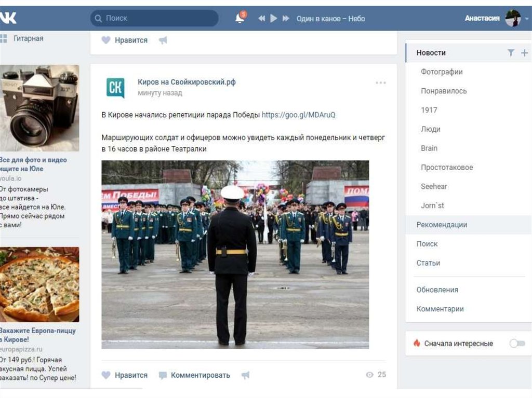Screen dimensions: 532x398
Task: Open the post timestamp минуту назад
Action: pos(160,93)
